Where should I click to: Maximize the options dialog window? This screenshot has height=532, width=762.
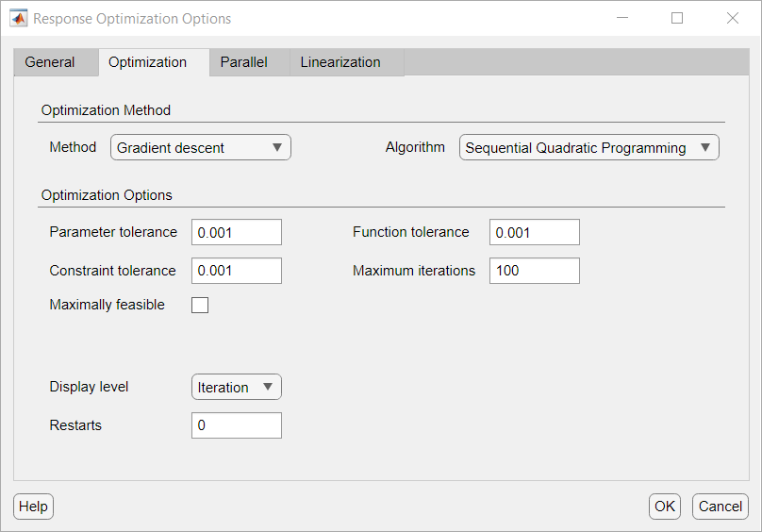[677, 18]
